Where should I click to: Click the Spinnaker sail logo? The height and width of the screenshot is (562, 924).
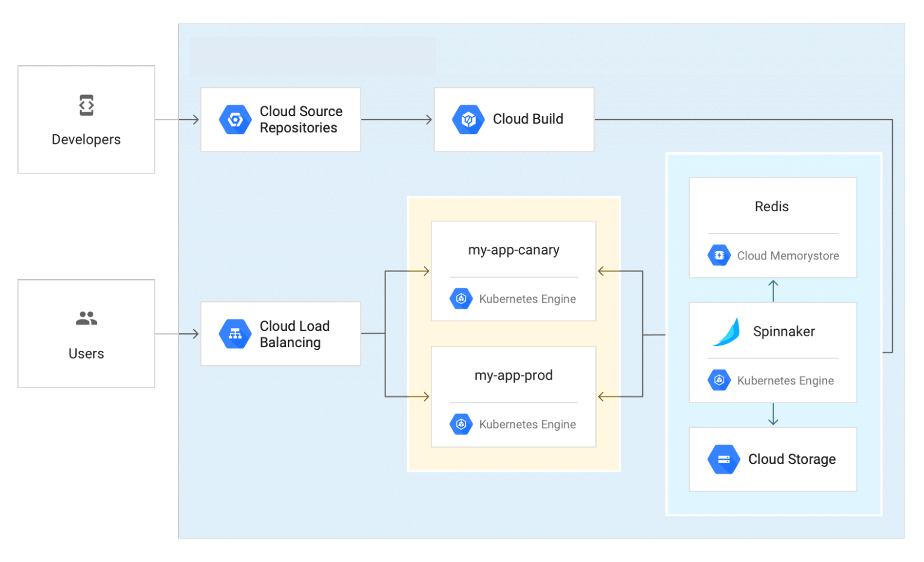pyautogui.click(x=727, y=332)
